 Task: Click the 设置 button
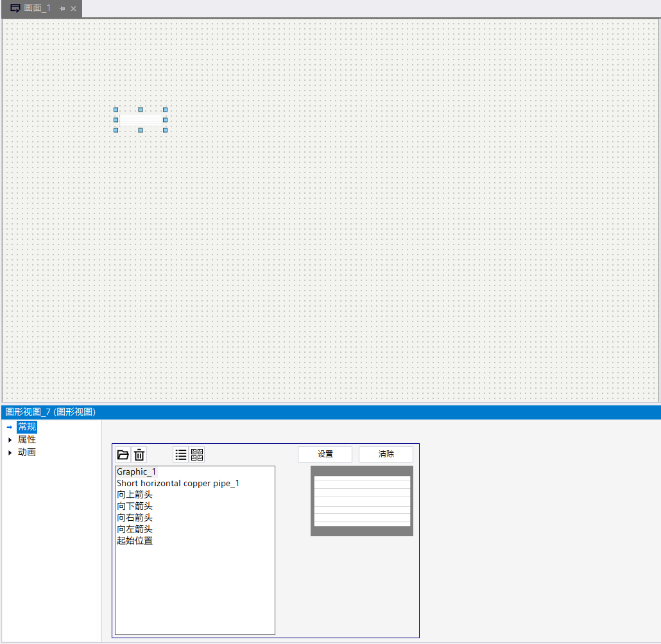click(x=325, y=454)
